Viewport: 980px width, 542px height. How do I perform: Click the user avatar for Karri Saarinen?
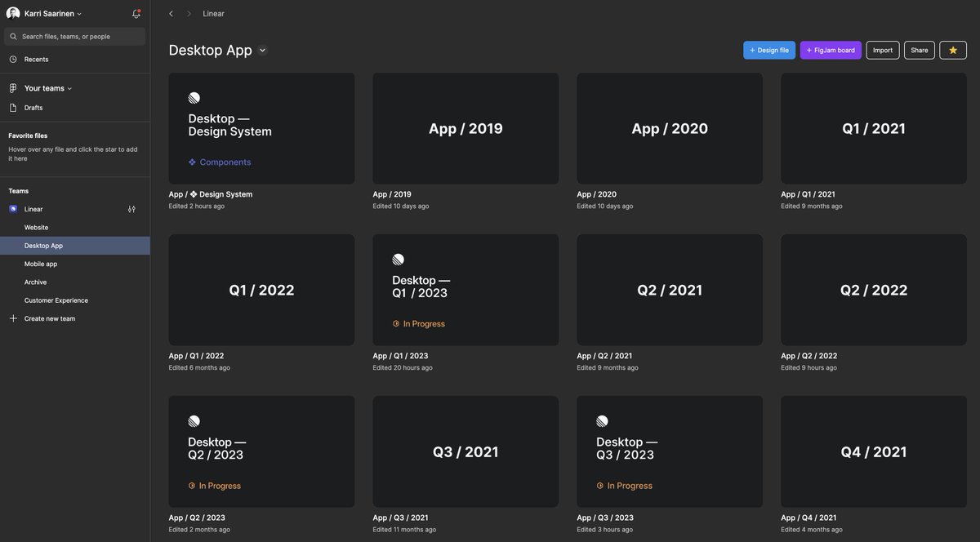coord(13,14)
